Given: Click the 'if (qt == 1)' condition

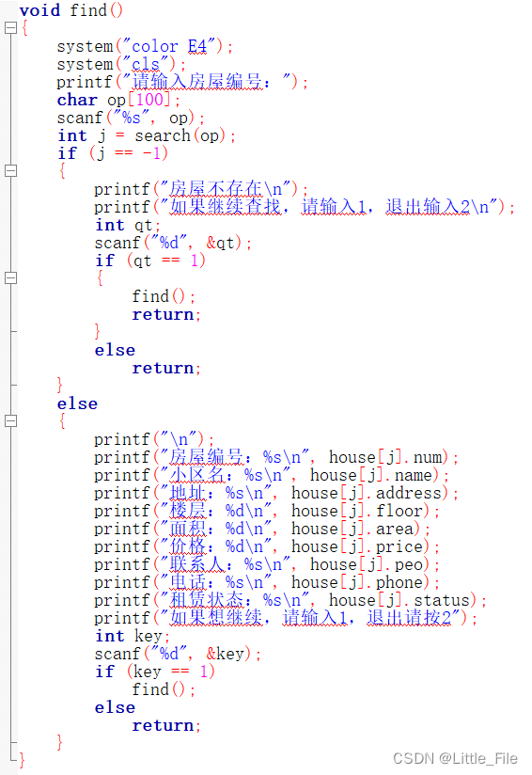Looking at the screenshot, I should coord(150,261).
